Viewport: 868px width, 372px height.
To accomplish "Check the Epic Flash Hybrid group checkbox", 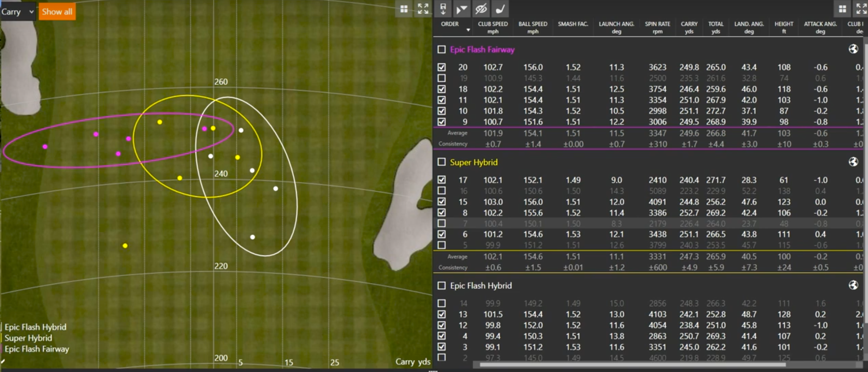I will click(442, 285).
